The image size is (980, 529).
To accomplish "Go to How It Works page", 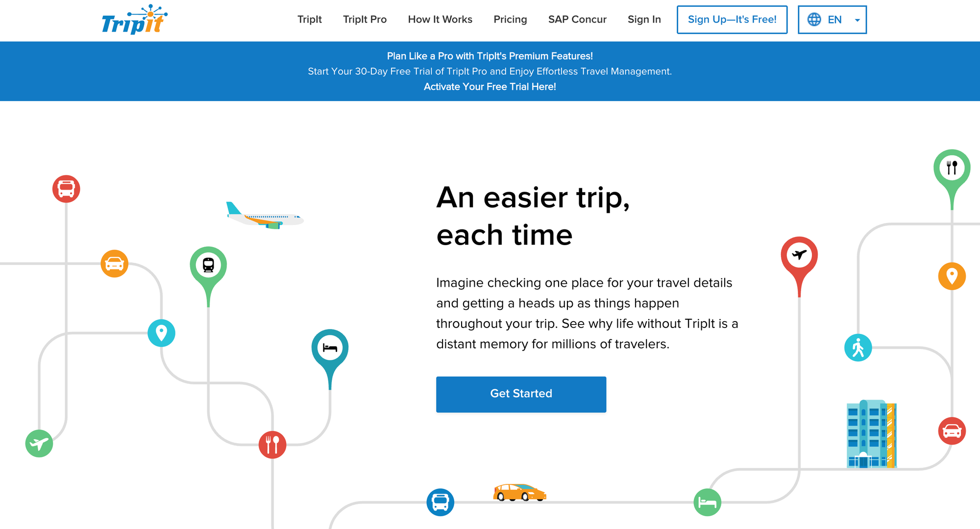I will pos(440,20).
